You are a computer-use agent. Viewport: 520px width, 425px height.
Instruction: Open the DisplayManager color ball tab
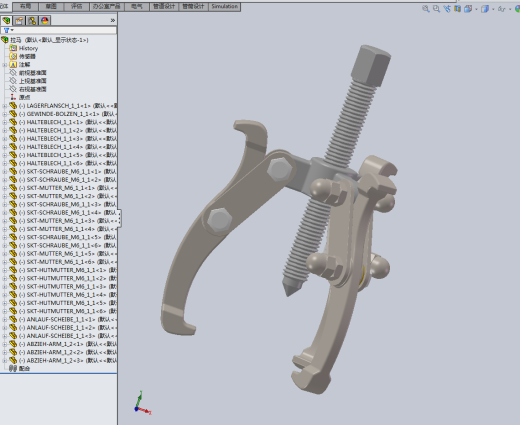44,21
